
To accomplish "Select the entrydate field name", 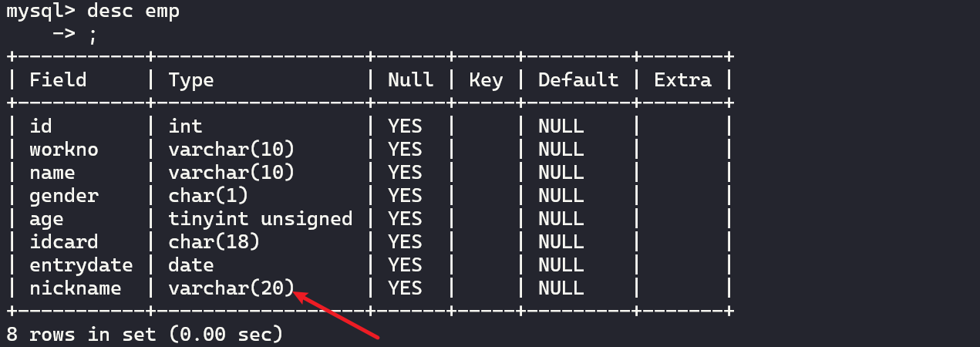I will click(81, 265).
